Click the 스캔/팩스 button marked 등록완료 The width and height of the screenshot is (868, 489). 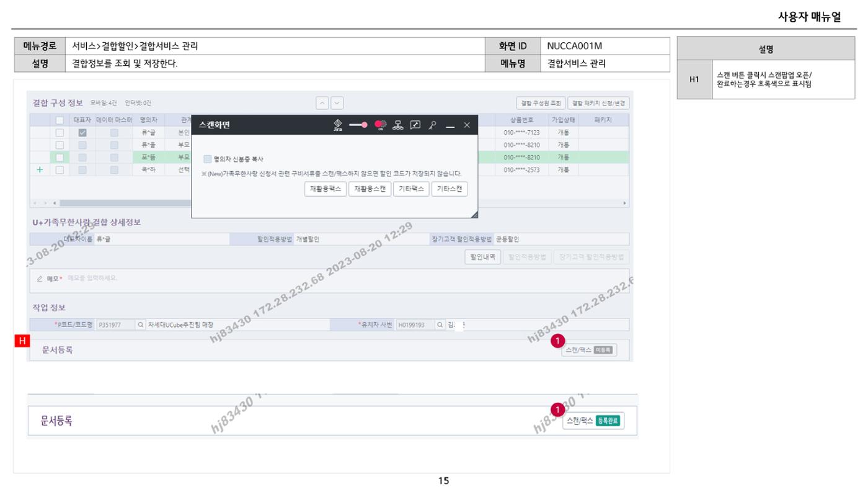pos(593,421)
